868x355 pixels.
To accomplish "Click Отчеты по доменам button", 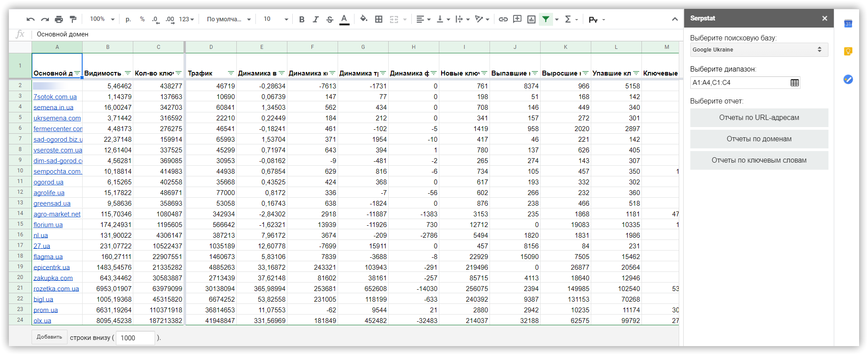I will tap(759, 139).
